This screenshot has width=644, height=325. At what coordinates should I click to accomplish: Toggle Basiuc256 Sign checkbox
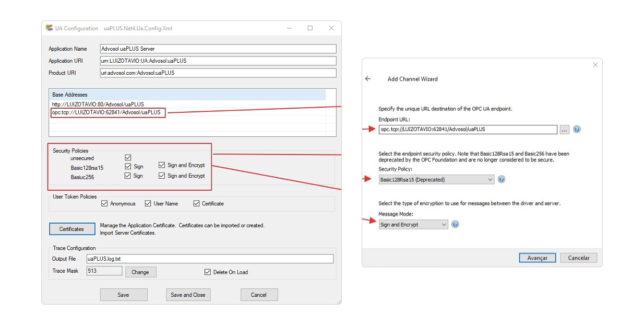[128, 176]
